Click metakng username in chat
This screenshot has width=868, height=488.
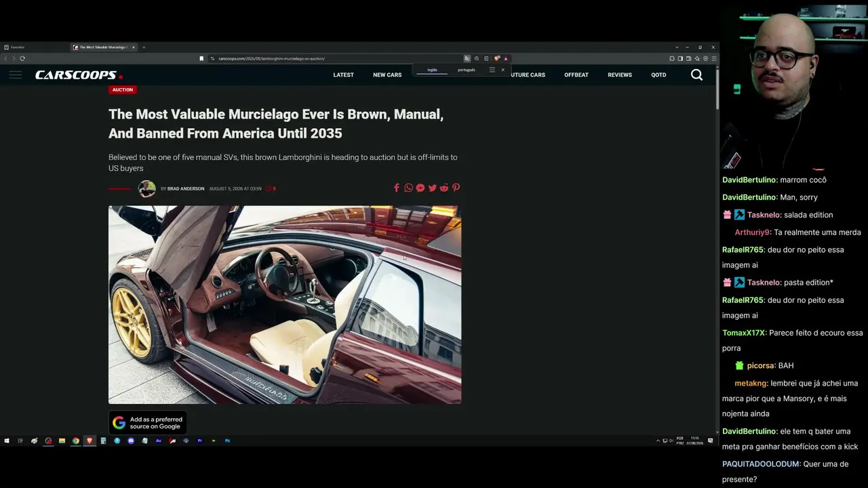point(751,383)
